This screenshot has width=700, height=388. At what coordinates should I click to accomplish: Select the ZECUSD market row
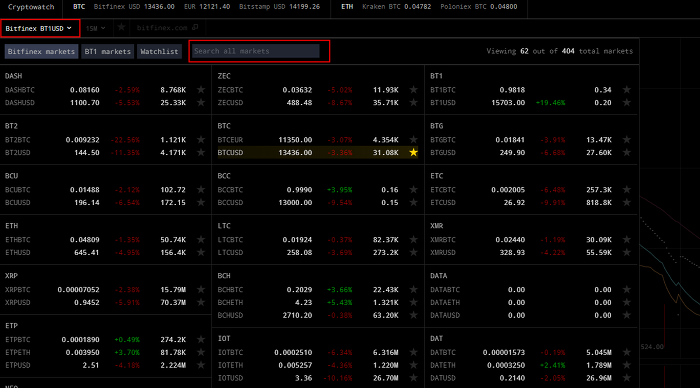318,102
